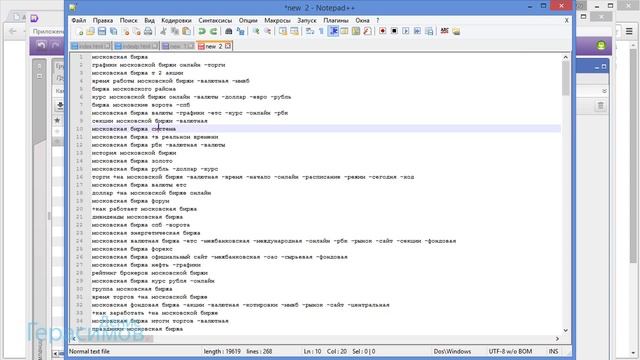640x360 pixels.
Task: Open the Поиск menu
Action: pos(129,20)
